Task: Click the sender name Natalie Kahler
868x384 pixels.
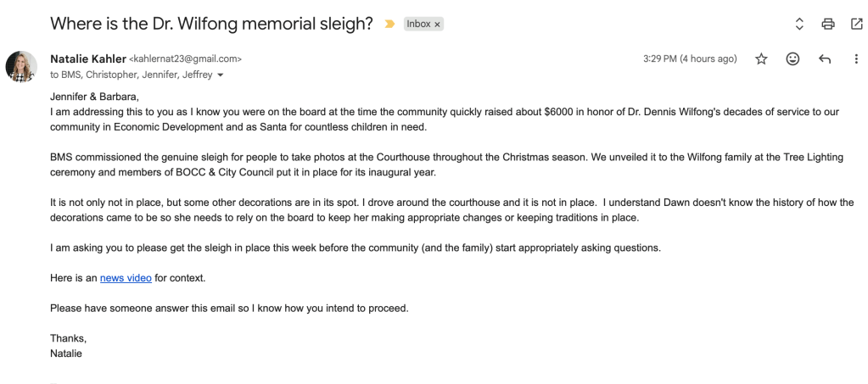Action: [87, 59]
